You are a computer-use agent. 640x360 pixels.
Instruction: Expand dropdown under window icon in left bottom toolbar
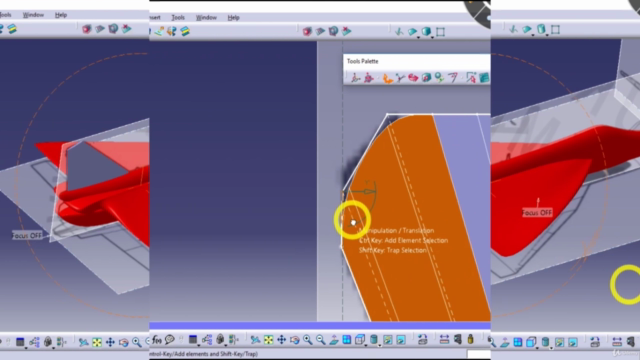point(26,348)
